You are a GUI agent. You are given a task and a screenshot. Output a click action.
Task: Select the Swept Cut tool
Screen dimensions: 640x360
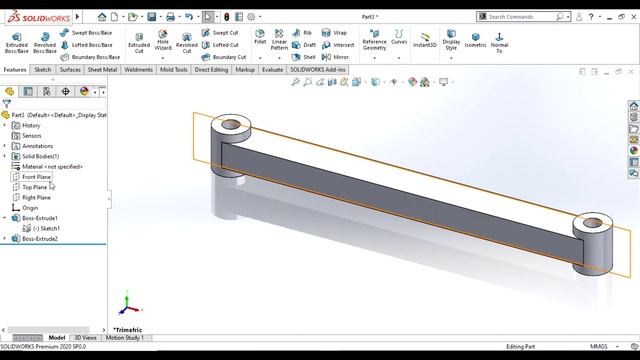tap(220, 33)
